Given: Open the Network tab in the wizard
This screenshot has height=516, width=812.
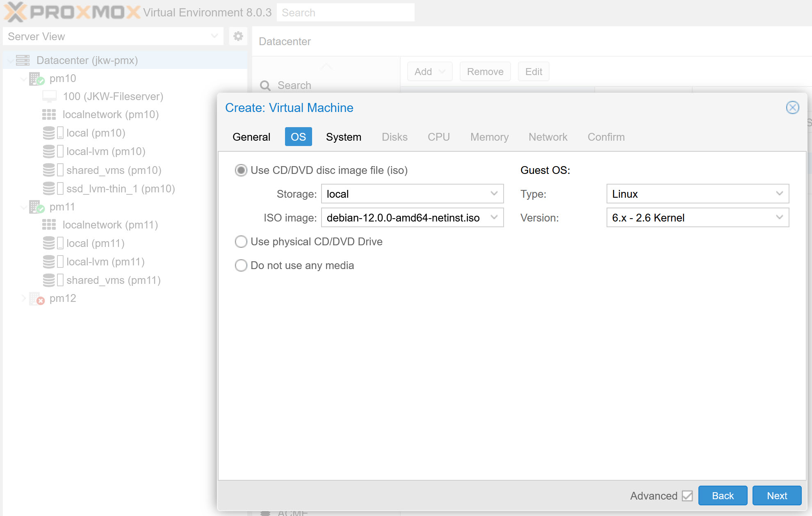Looking at the screenshot, I should tap(548, 137).
